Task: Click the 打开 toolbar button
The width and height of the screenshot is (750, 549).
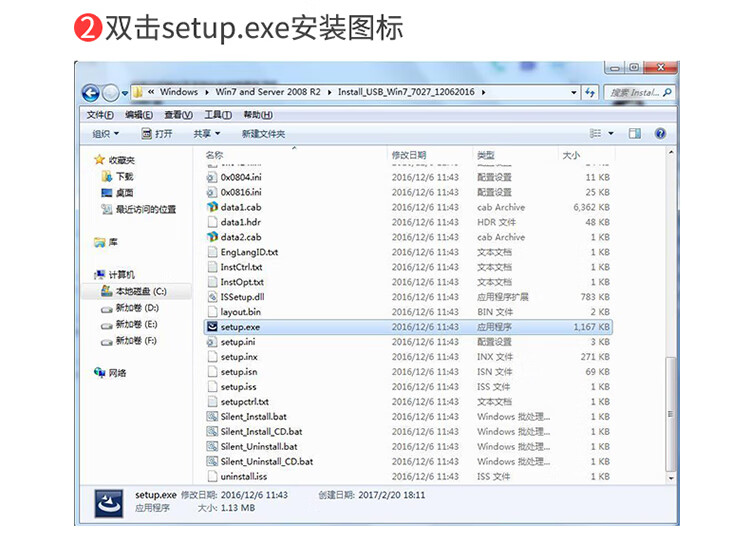Action: coord(157,133)
